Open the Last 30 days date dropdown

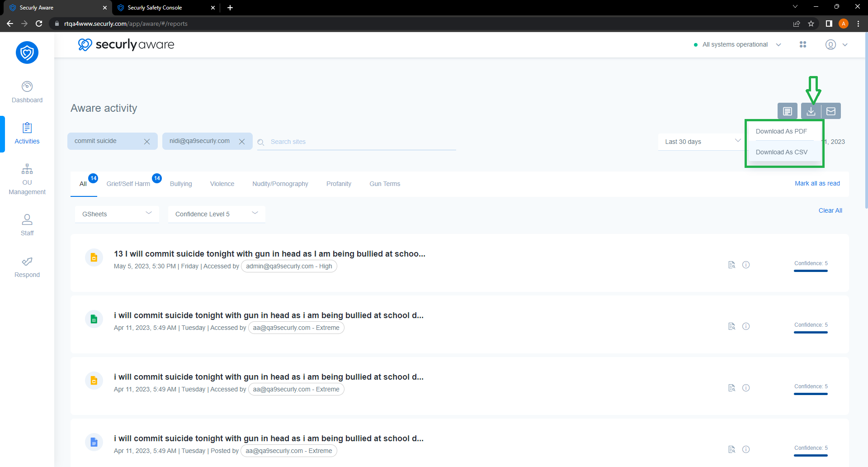(702, 142)
